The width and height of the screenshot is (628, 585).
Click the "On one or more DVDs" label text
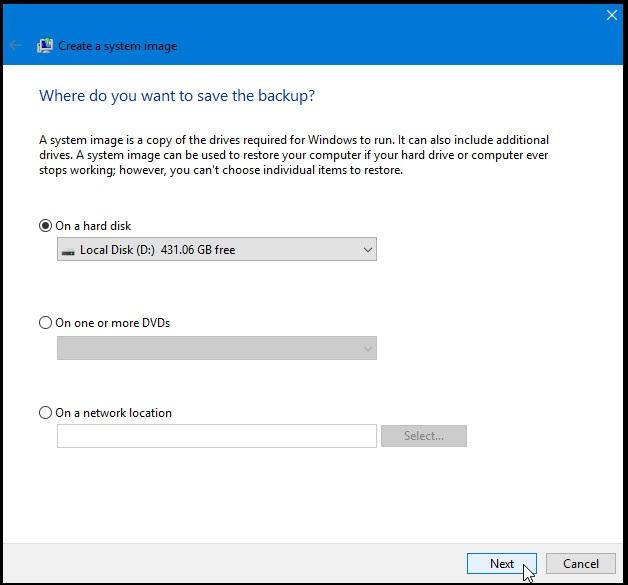(113, 323)
